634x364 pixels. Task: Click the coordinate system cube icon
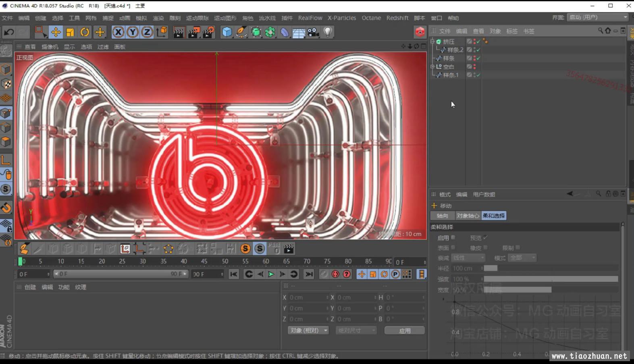click(x=162, y=32)
